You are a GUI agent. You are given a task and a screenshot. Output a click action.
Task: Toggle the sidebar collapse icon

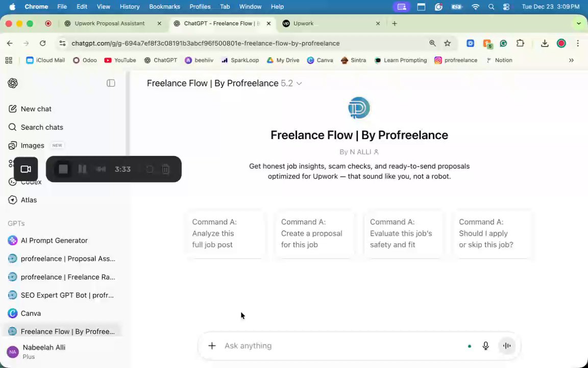pos(111,83)
